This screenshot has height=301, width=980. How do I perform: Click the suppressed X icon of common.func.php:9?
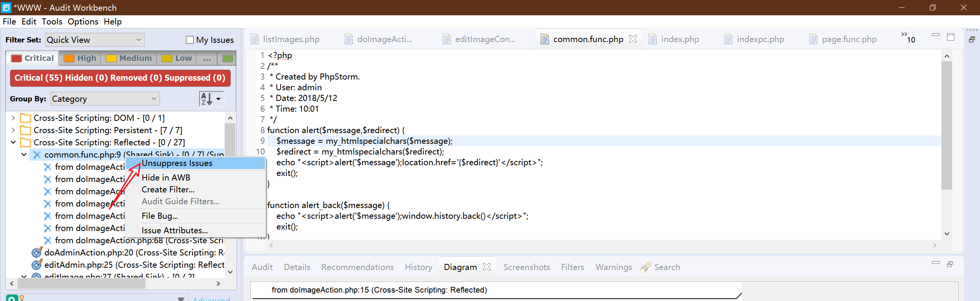tap(37, 155)
